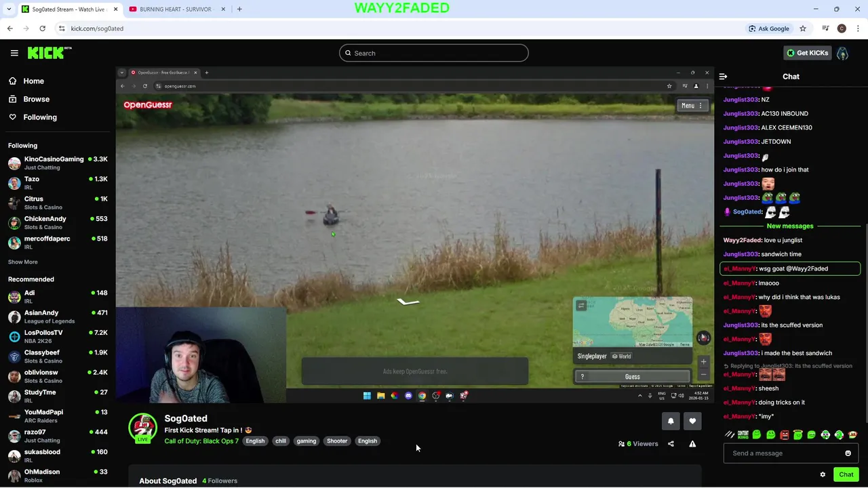
Task: Follow Sog0ated with heart button
Action: [x=692, y=421]
